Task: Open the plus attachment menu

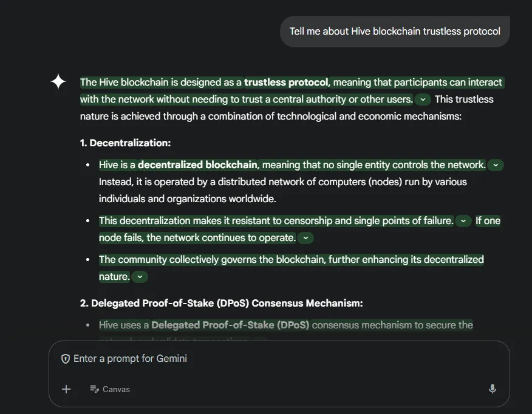Action: pyautogui.click(x=66, y=389)
